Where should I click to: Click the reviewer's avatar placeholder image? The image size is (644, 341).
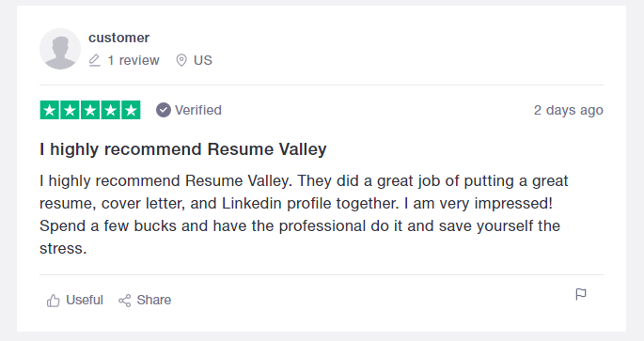(60, 49)
